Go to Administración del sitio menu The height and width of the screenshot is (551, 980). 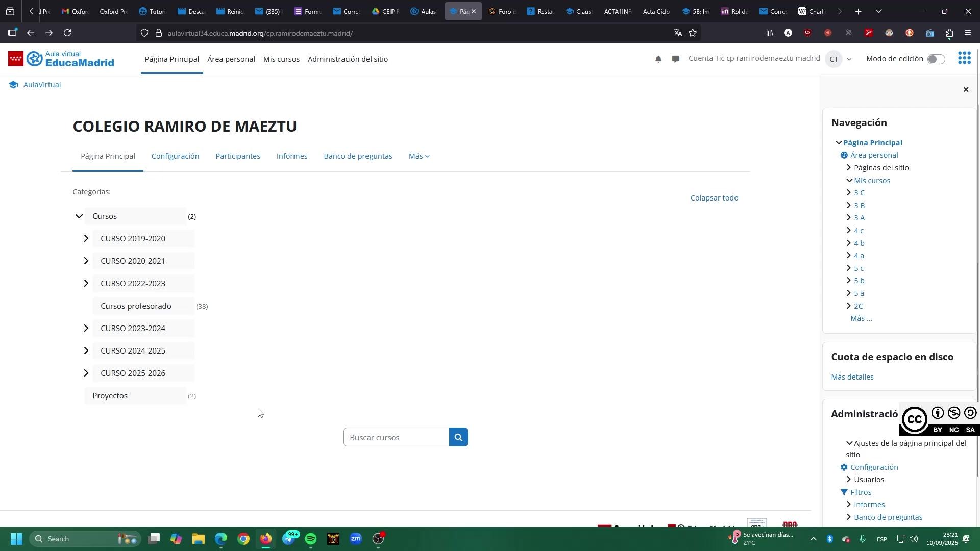(348, 59)
